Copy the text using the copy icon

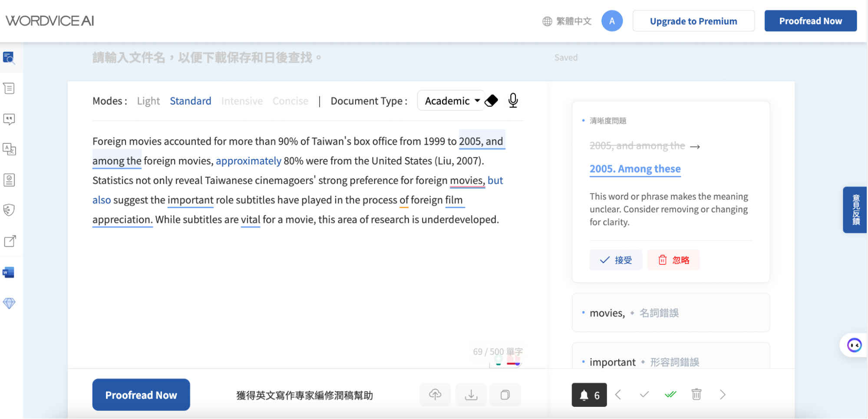pos(505,395)
